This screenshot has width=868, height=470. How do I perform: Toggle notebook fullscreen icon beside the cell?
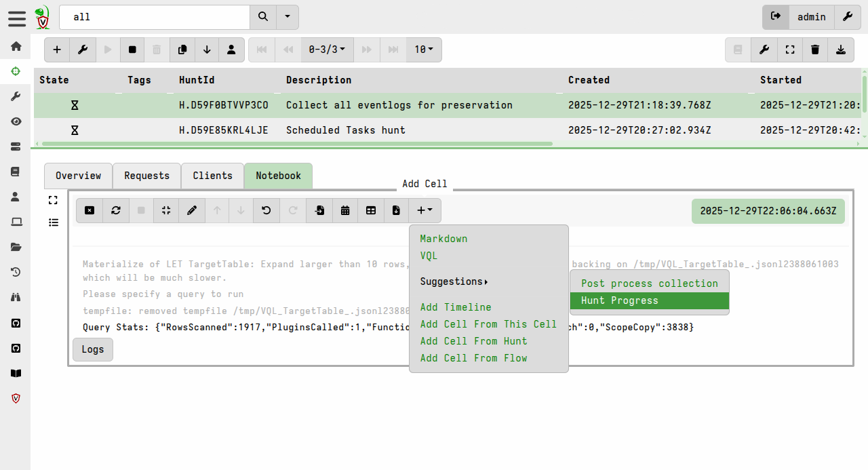pyautogui.click(x=54, y=200)
